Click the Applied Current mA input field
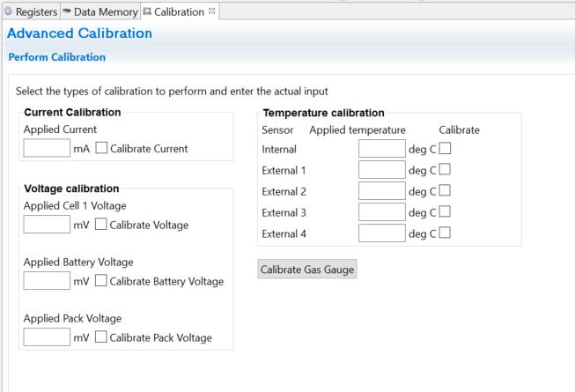The image size is (575, 392). point(47,148)
